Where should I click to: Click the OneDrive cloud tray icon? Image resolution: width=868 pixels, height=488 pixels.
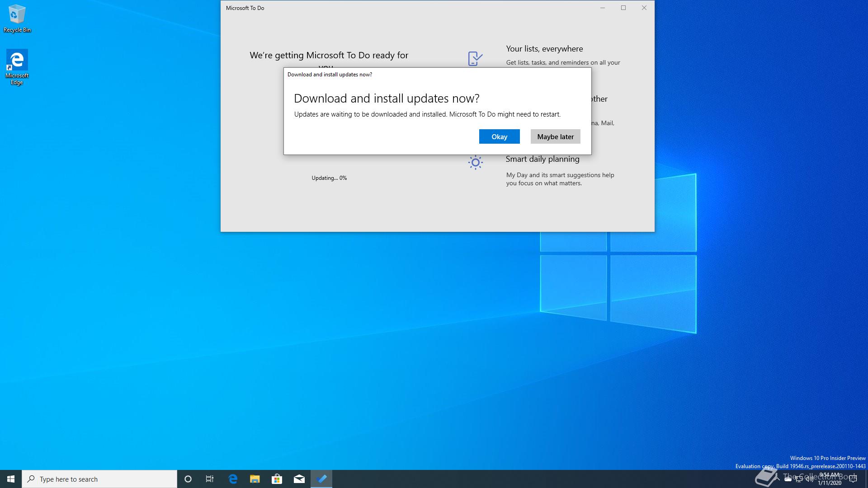(x=788, y=479)
